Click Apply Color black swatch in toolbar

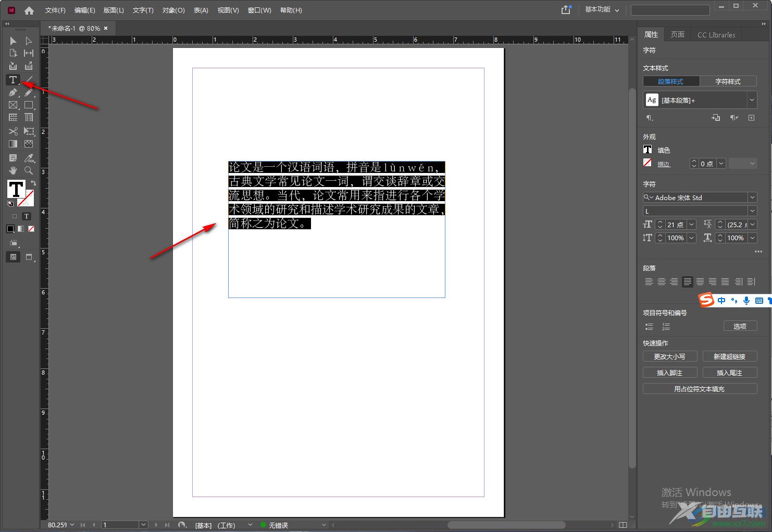10,229
